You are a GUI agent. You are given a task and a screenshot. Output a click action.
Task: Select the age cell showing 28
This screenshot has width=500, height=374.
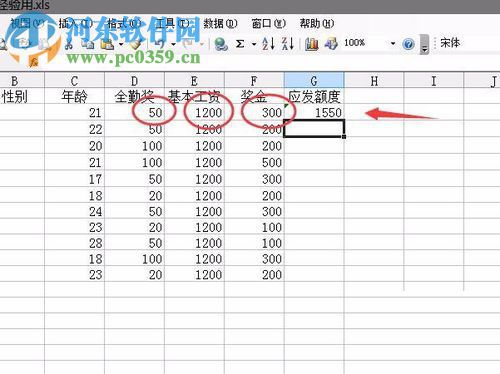(x=74, y=243)
